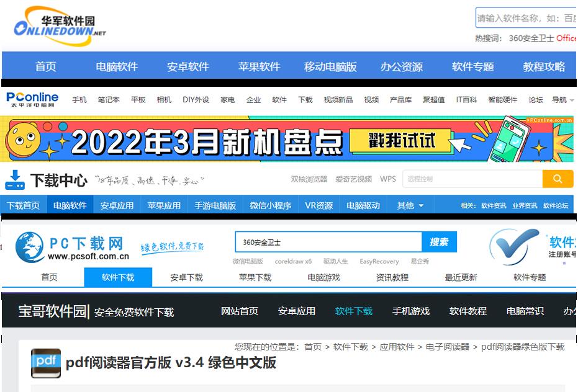The height and width of the screenshot is (392, 578).
Task: Open 教程攻略 in Onlinedown navbar
Action: tap(544, 67)
